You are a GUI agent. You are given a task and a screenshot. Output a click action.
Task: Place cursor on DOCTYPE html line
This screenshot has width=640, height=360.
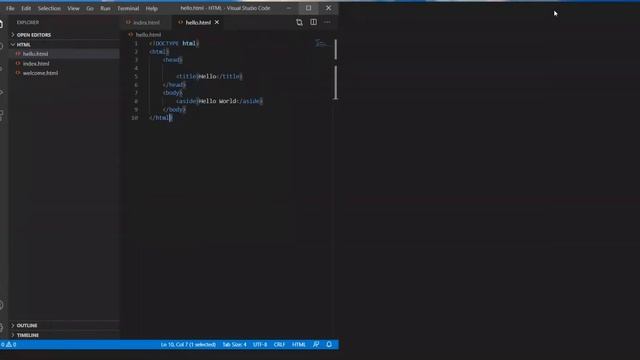pyautogui.click(x=174, y=43)
